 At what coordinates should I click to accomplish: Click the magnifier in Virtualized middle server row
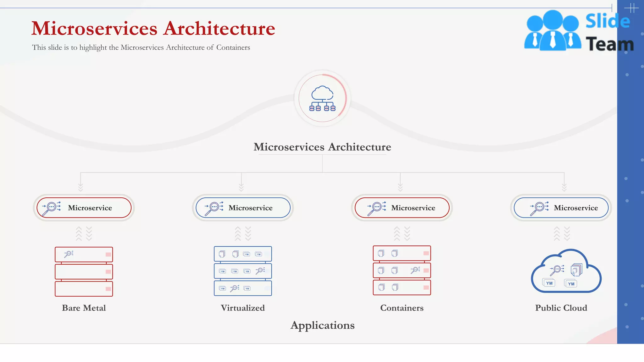click(260, 271)
